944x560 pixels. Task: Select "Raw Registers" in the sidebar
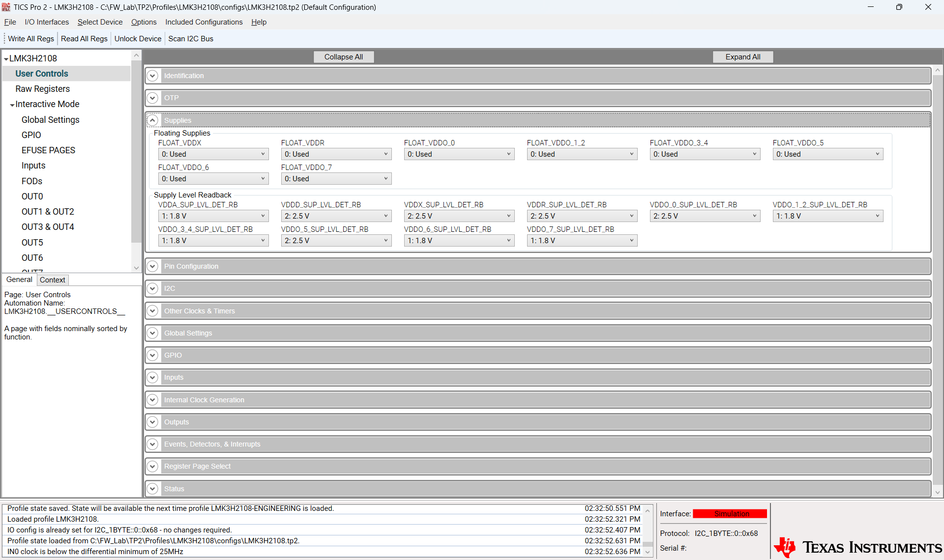click(x=42, y=88)
